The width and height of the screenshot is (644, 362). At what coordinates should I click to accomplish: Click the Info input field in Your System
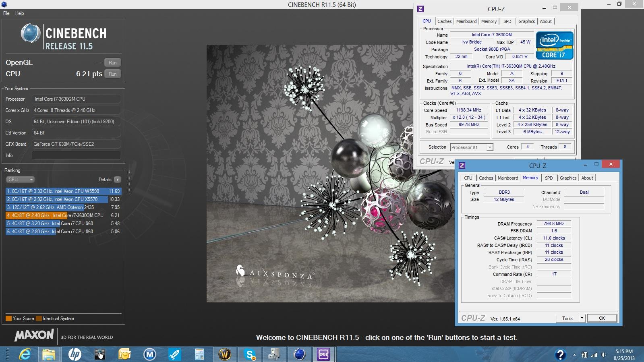76,155
